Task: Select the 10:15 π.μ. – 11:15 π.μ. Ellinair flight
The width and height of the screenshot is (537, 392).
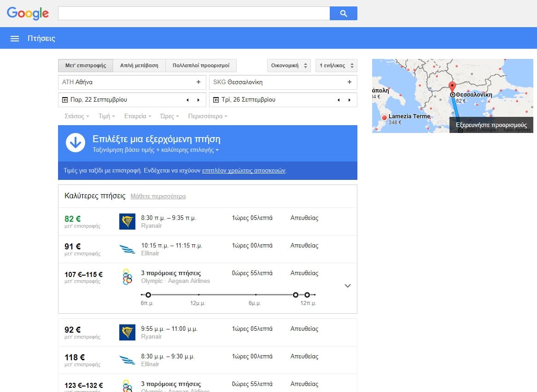Action: 208,249
